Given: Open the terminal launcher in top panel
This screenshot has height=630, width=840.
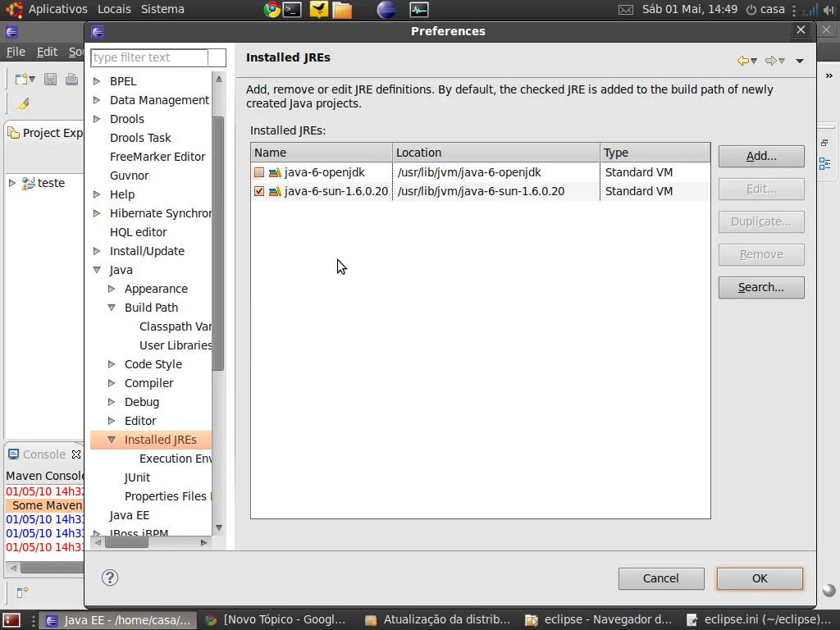Looking at the screenshot, I should click(292, 9).
